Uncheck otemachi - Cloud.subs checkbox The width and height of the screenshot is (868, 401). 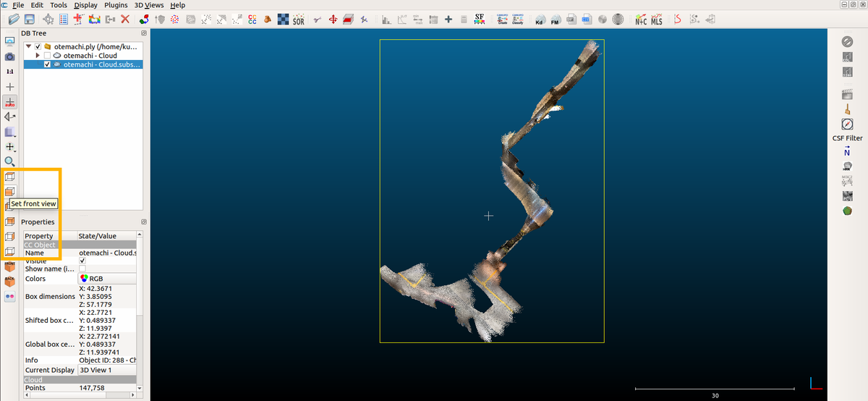pos(48,64)
